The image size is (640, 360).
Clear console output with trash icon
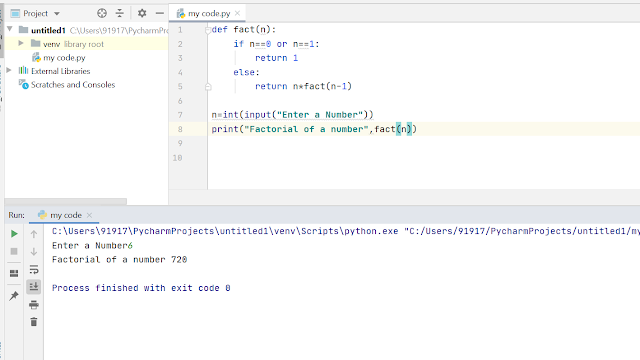point(34,322)
